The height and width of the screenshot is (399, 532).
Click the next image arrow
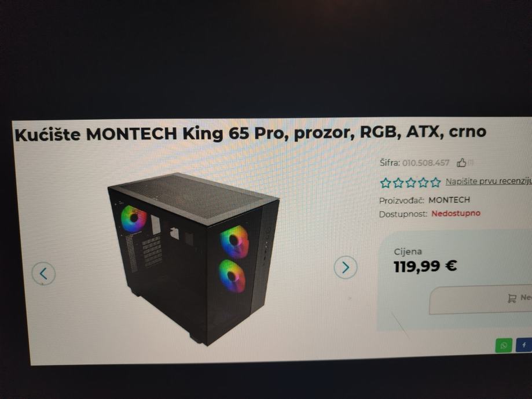(346, 267)
